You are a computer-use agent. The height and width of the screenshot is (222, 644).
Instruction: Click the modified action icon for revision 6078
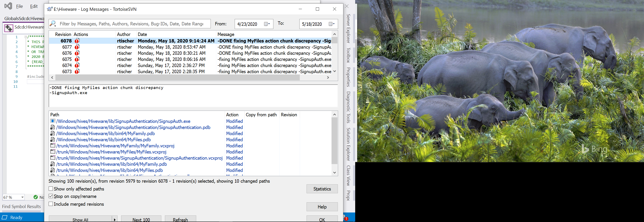pos(77,41)
